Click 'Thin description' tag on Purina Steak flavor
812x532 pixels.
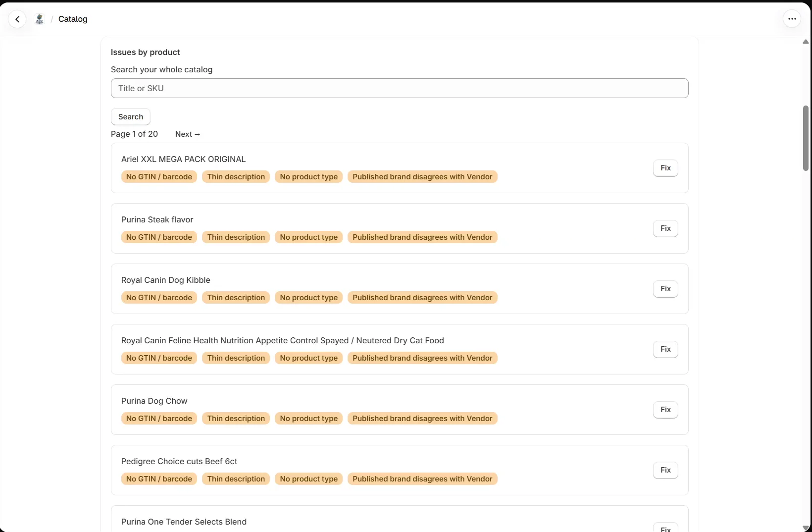click(236, 237)
